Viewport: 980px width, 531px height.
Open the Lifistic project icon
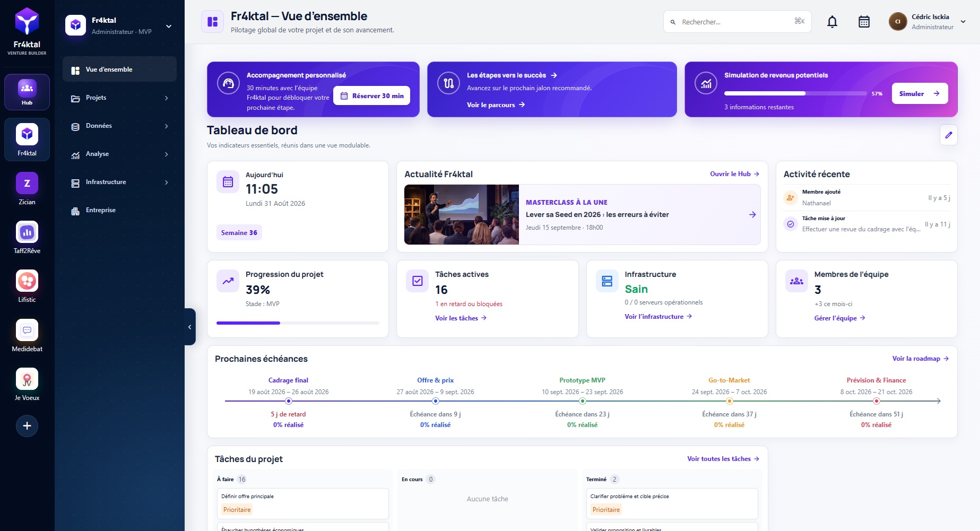(x=27, y=281)
